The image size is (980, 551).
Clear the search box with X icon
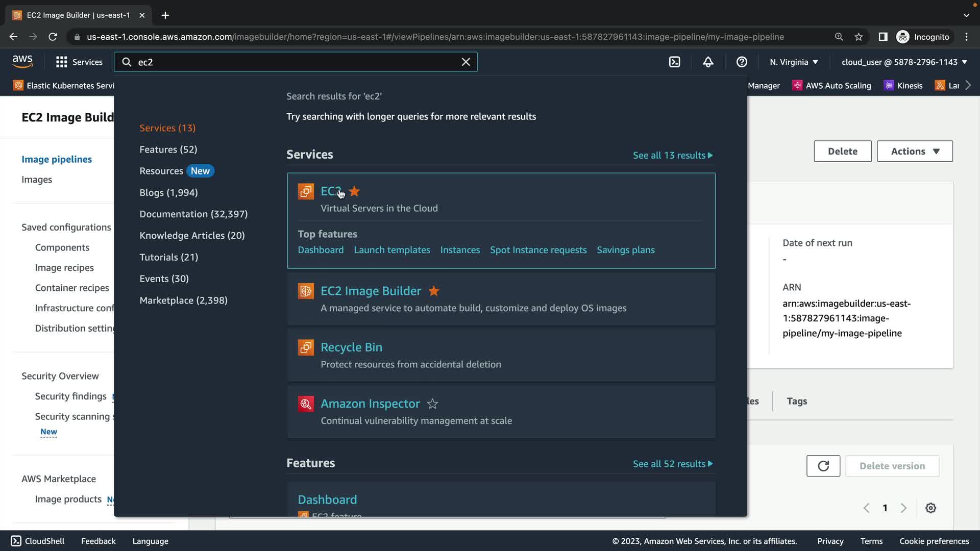[x=465, y=62]
